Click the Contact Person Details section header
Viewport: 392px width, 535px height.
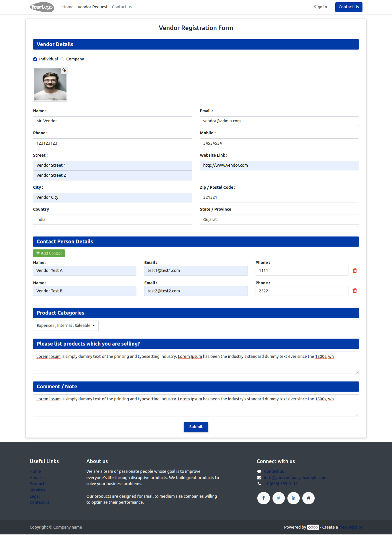[x=196, y=242]
